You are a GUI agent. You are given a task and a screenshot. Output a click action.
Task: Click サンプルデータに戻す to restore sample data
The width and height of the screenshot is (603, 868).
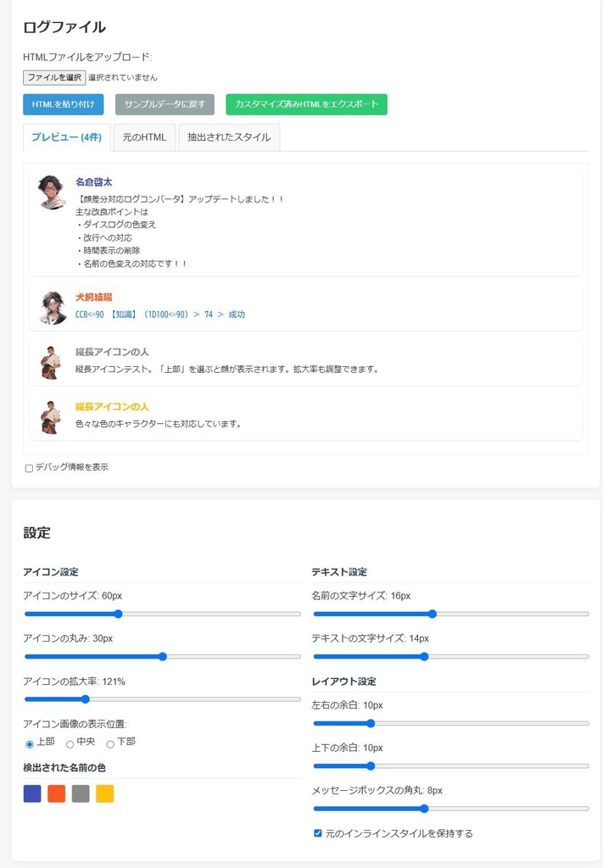click(x=161, y=104)
